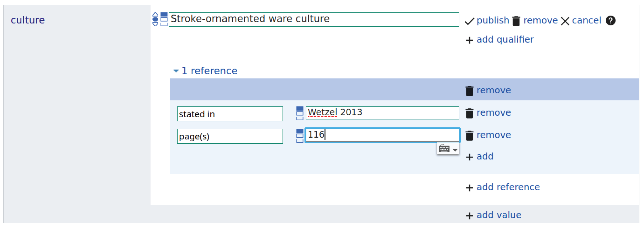Collapse the 1 reference section
This screenshot has width=644, height=226.
(x=176, y=71)
